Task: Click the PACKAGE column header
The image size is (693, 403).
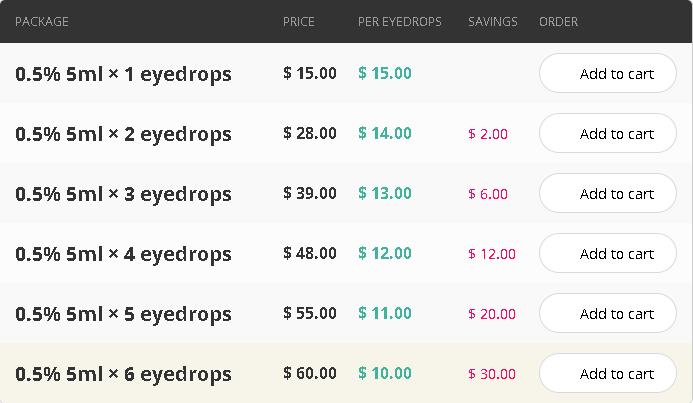Action: coord(42,22)
